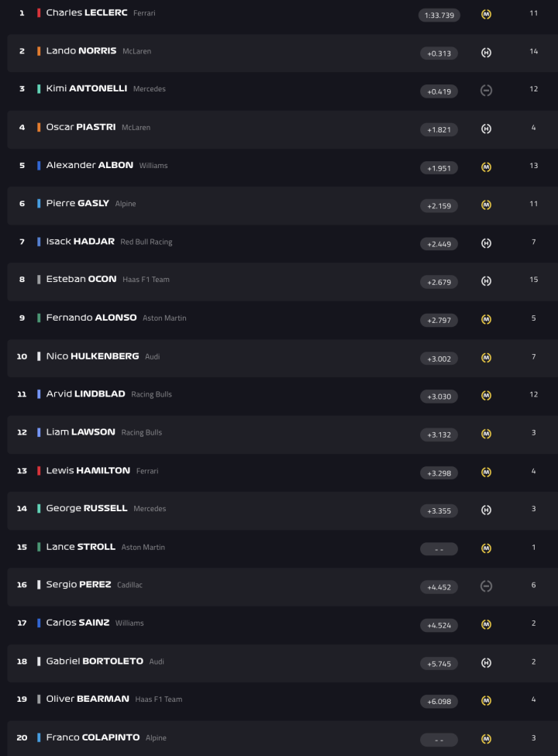This screenshot has height=756, width=558.
Task: Click the hard tyre icon beside Oscar Piastri
Action: coord(486,129)
